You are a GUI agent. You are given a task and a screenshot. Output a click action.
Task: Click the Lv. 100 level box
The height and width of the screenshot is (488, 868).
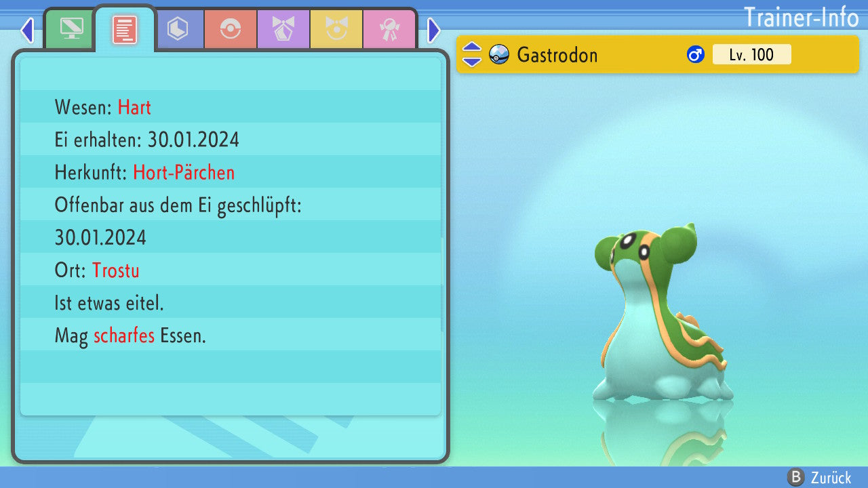click(x=751, y=54)
